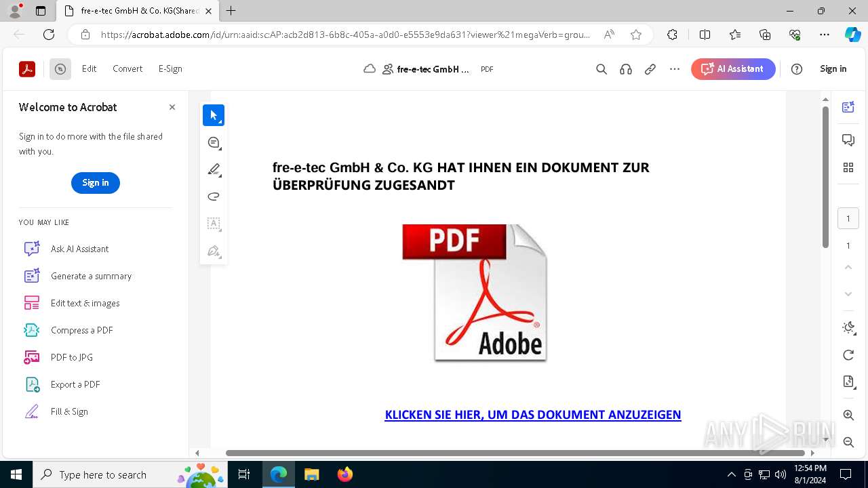
Task: Open the Convert menu
Action: [x=127, y=68]
